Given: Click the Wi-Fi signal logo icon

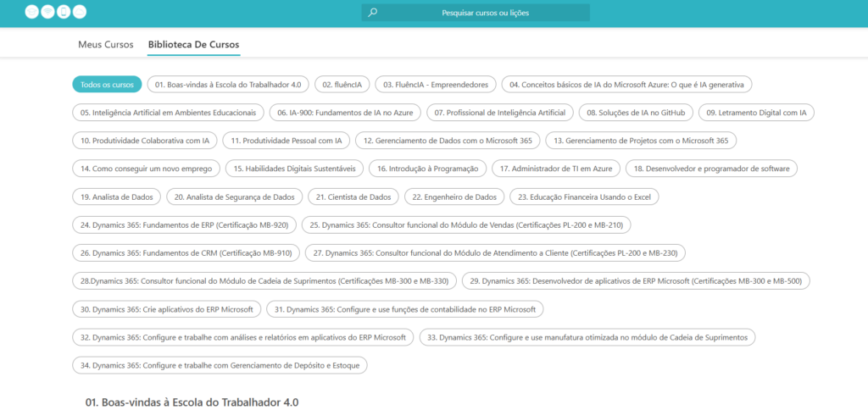Looking at the screenshot, I should point(47,12).
